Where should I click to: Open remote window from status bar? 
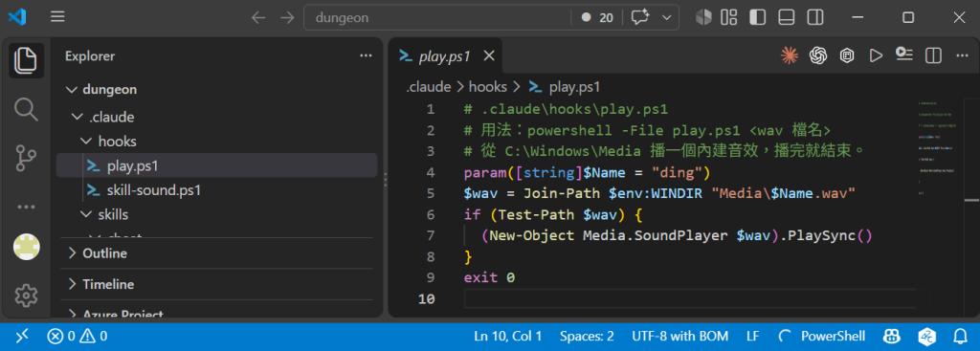click(x=22, y=337)
